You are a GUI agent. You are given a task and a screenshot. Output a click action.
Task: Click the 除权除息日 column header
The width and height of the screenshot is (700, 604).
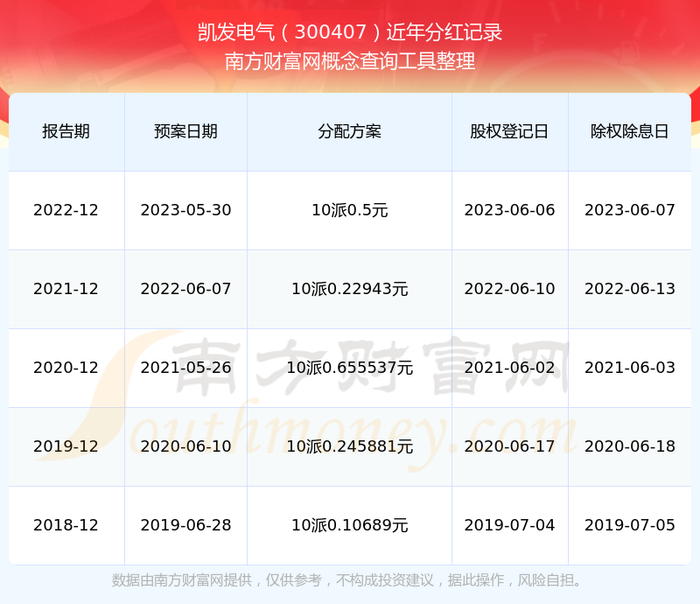(x=629, y=131)
